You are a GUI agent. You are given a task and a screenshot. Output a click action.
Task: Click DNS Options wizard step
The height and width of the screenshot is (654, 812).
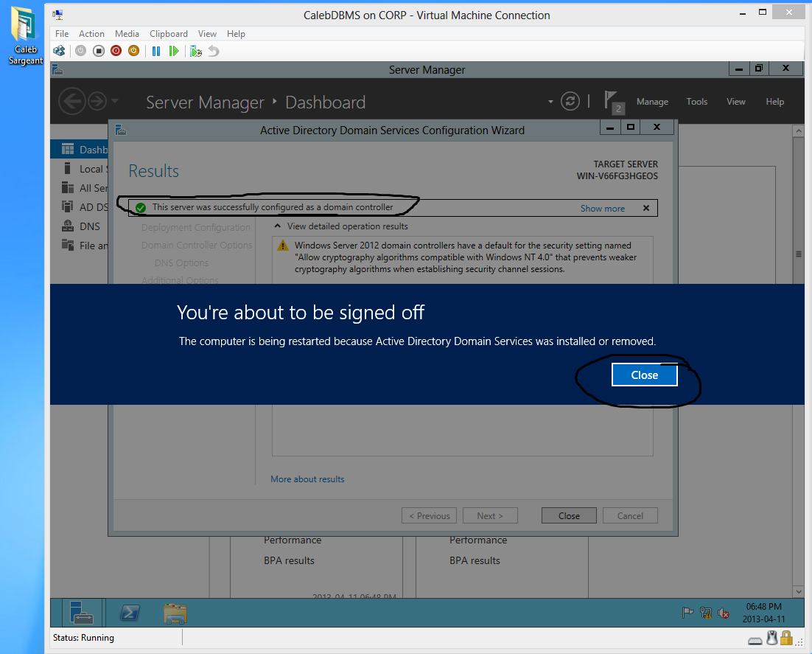tap(181, 262)
